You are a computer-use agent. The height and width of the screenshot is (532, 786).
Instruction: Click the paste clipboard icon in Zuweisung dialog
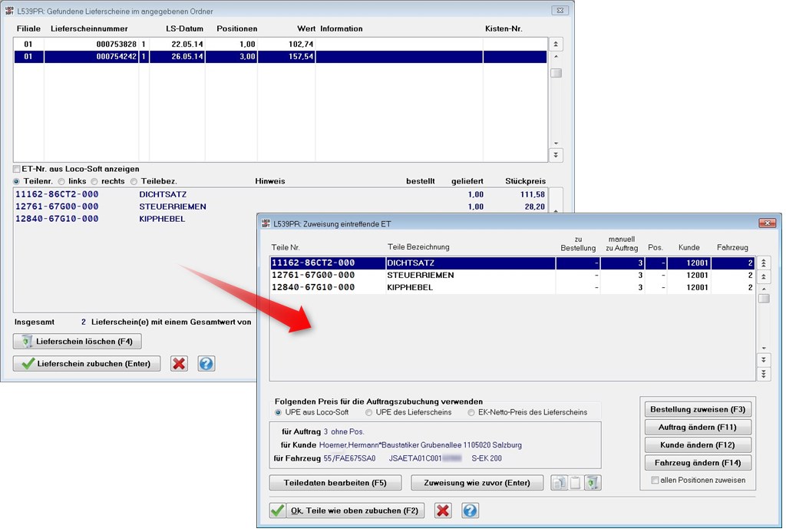coord(576,483)
